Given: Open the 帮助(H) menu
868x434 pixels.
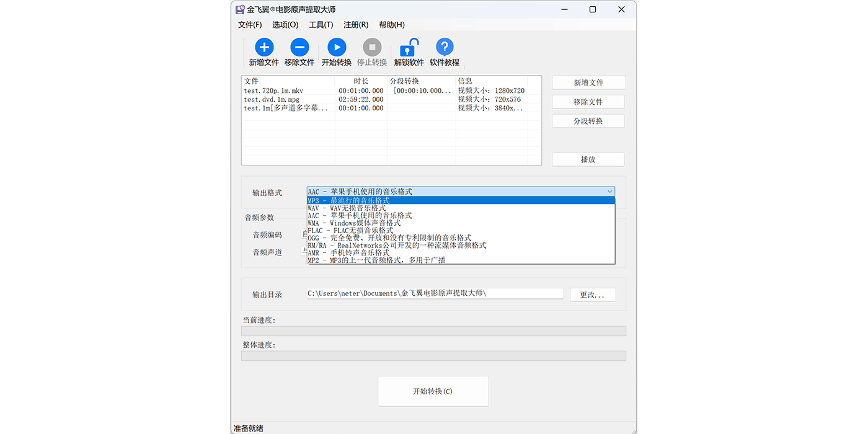Looking at the screenshot, I should click(392, 25).
